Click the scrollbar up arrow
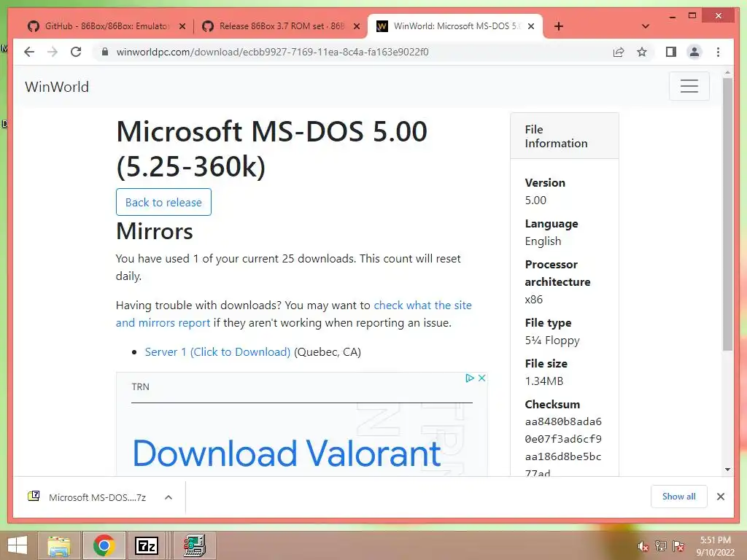 click(727, 73)
